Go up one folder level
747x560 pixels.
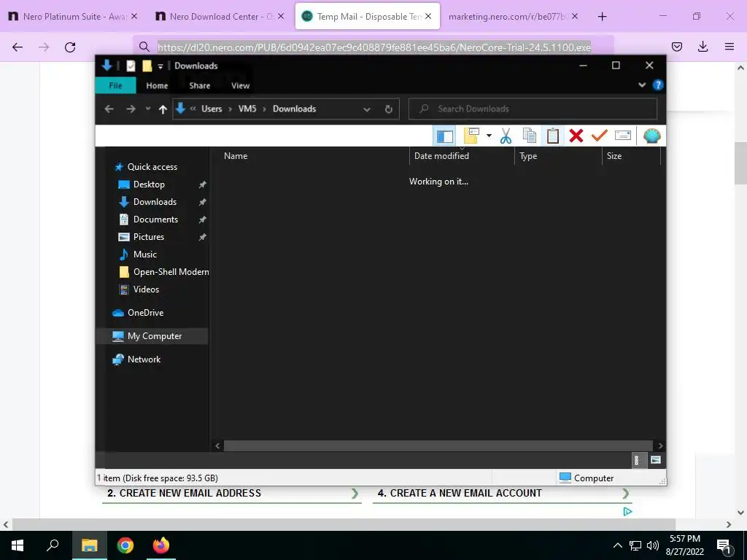pos(163,109)
